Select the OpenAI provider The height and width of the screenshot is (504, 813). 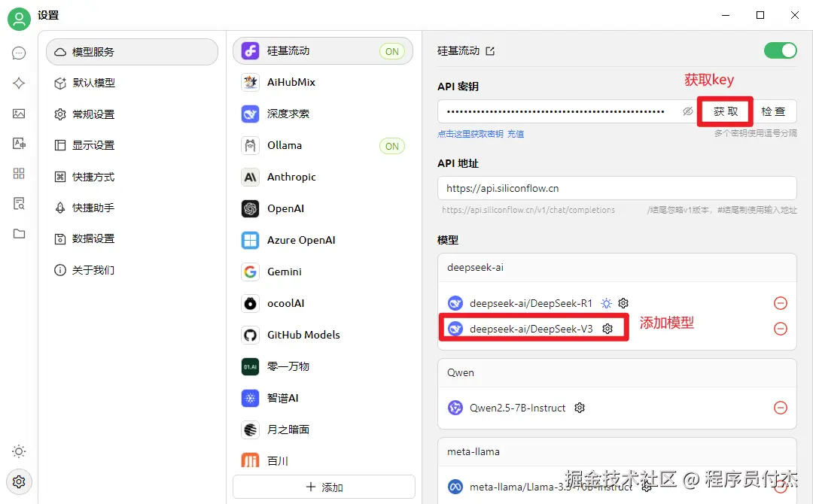click(323, 209)
